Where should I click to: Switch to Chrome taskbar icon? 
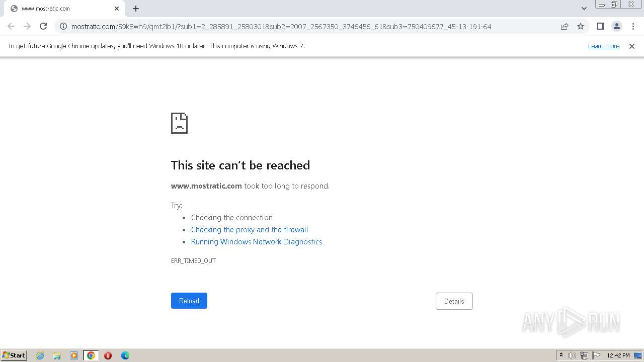point(91,355)
